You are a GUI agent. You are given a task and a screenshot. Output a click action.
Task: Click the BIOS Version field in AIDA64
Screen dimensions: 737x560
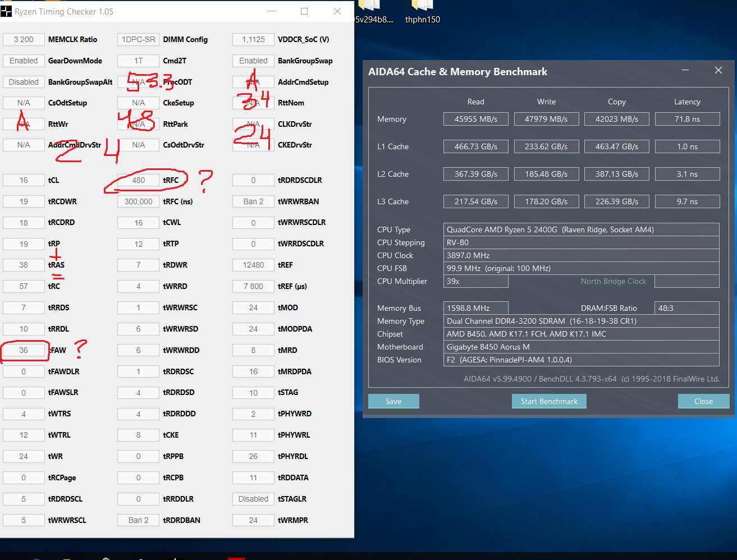click(x=582, y=360)
